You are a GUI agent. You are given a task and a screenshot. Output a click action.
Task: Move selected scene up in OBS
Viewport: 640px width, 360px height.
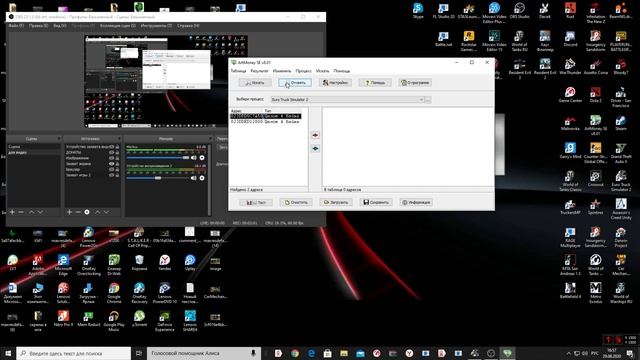[x=31, y=212]
